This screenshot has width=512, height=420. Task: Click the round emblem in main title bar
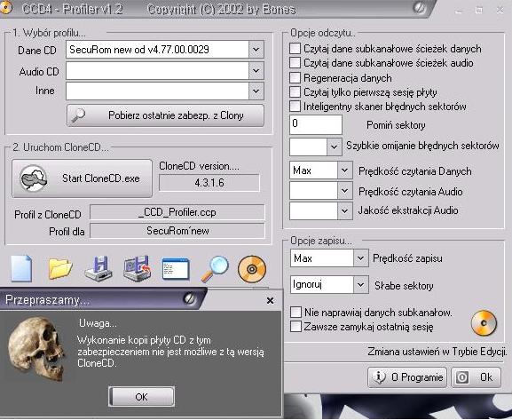pos(419,7)
